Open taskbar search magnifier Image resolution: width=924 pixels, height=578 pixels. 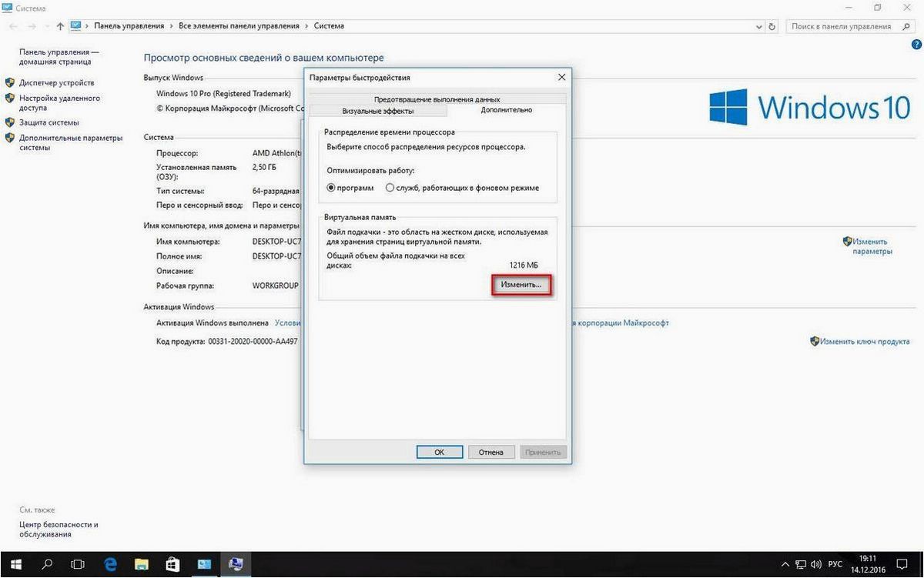click(45, 565)
